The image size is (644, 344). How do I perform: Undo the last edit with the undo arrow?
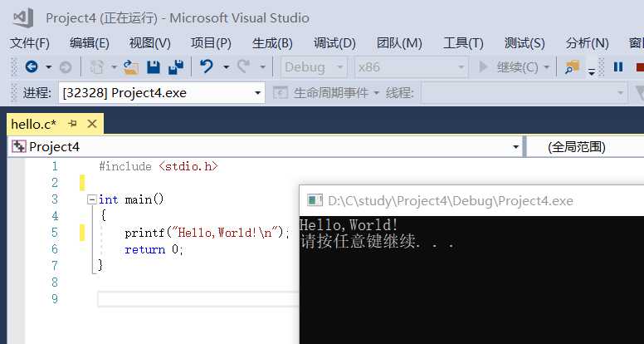tap(207, 66)
